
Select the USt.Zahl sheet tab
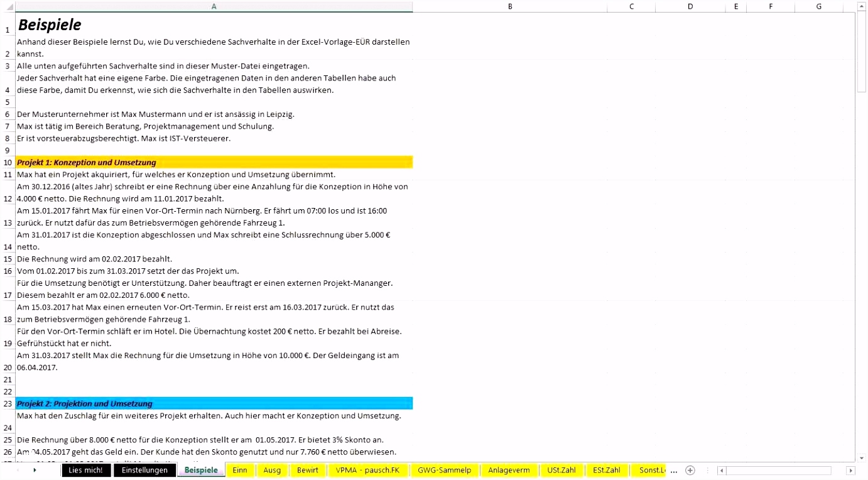[x=561, y=470]
